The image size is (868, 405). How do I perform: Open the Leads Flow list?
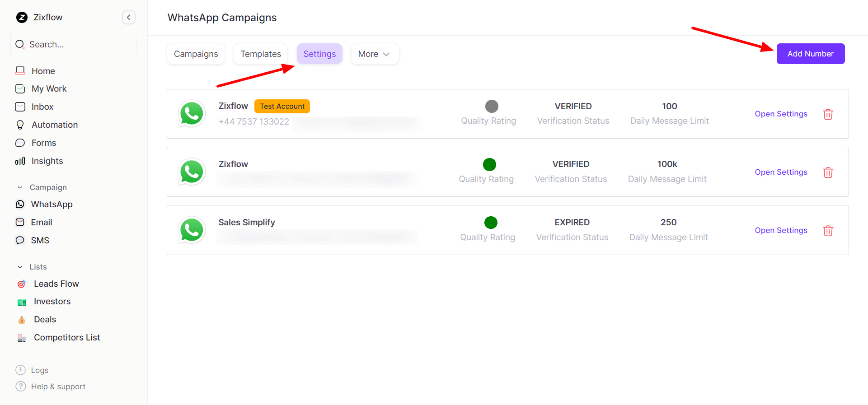coord(56,284)
